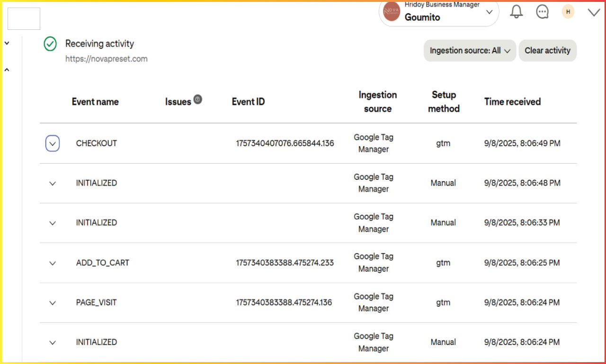606x364 pixels.
Task: View the Issues column help icon
Action: tap(197, 99)
